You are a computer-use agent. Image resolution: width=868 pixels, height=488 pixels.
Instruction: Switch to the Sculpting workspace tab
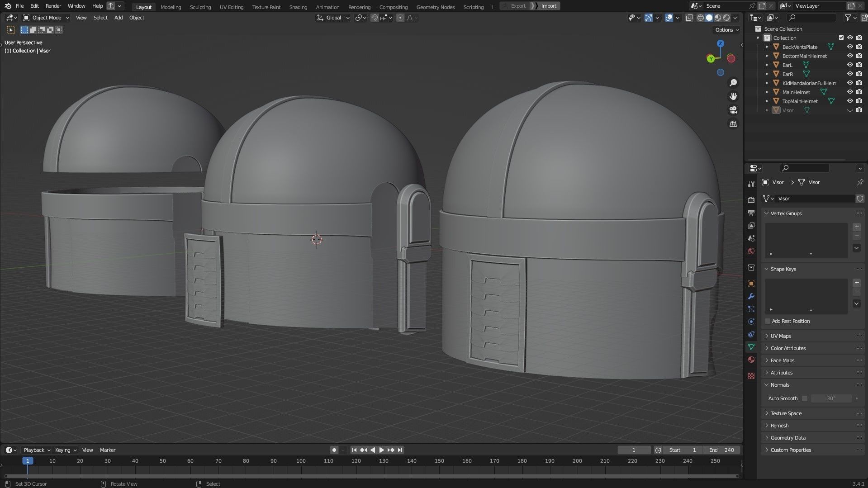click(200, 7)
